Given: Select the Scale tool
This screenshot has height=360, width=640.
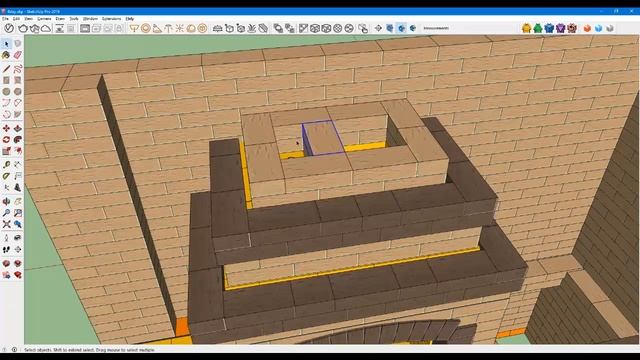Looking at the screenshot, I should [6, 151].
